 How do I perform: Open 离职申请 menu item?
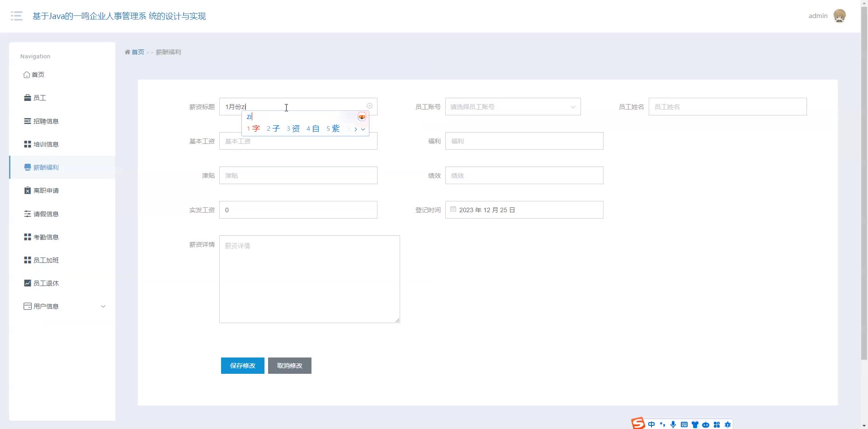click(62, 191)
